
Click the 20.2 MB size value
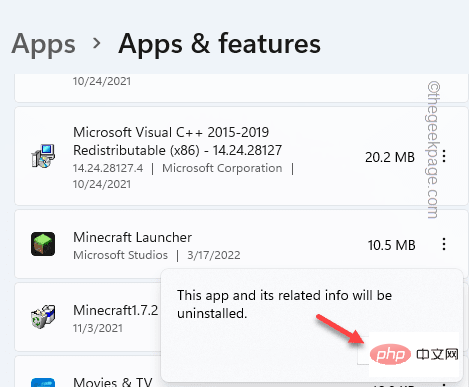pos(390,157)
